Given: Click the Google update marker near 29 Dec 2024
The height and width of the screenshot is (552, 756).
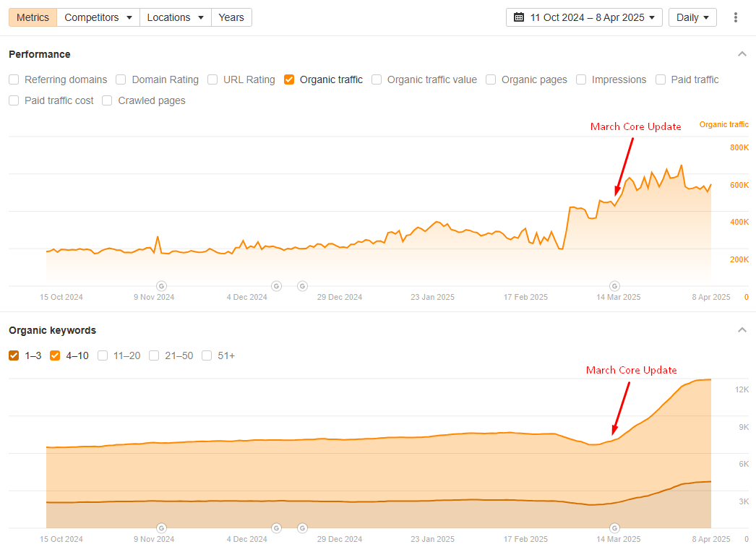Looking at the screenshot, I should click(x=302, y=286).
